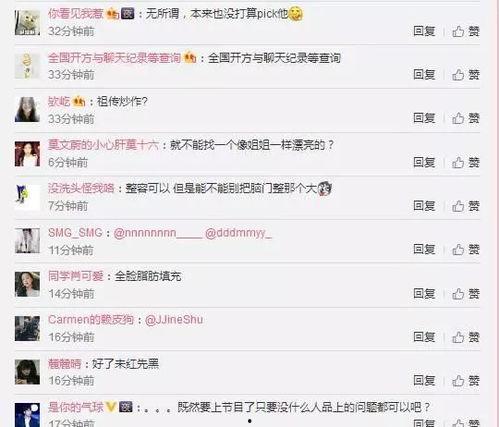Reply to SMG_SMG's comment
The height and width of the screenshot is (427, 499).
tap(424, 249)
